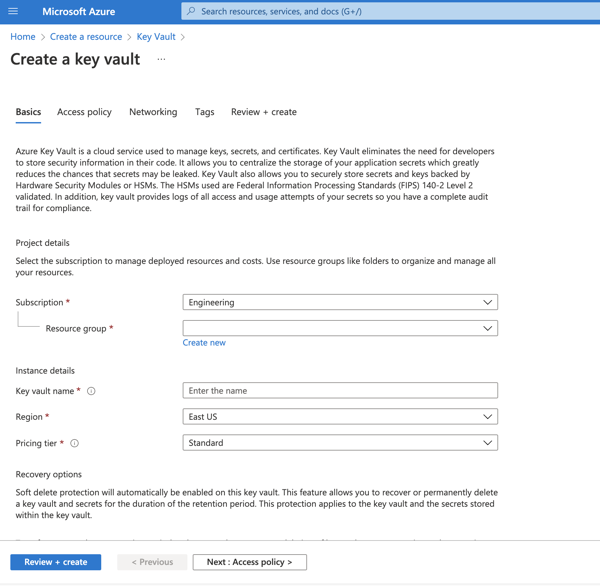Screen dimensions: 600x586
Task: Click Next : Access policy button
Action: (249, 562)
